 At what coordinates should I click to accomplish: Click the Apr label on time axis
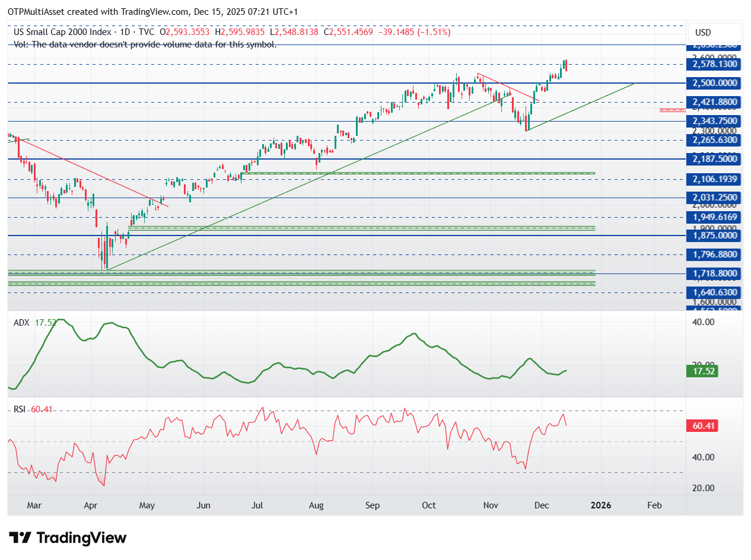[91, 505]
